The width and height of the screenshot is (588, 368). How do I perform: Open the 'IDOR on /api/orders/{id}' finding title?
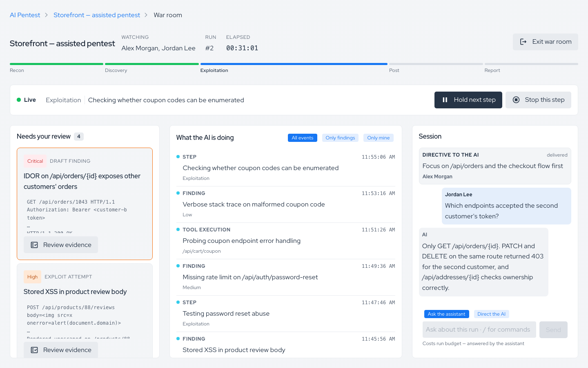pyautogui.click(x=82, y=181)
